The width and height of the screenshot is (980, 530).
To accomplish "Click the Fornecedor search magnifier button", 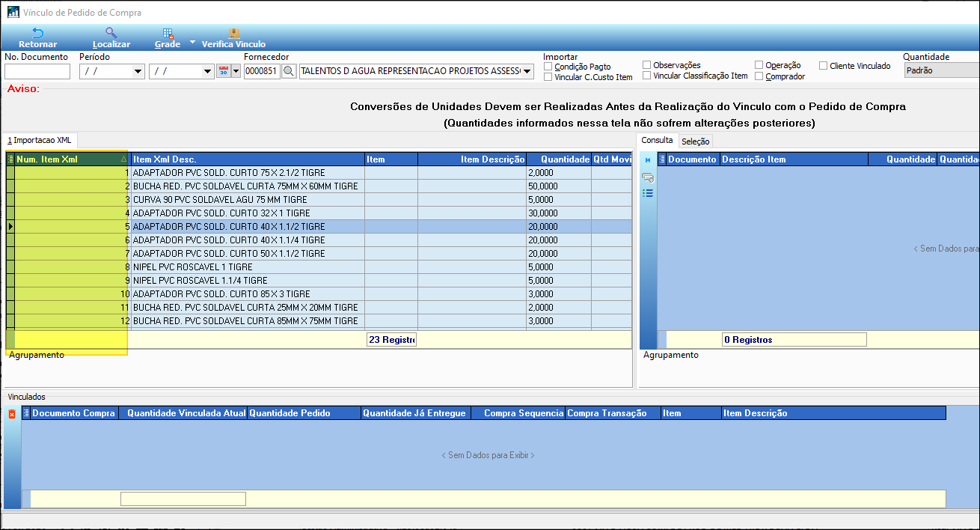I will click(289, 71).
